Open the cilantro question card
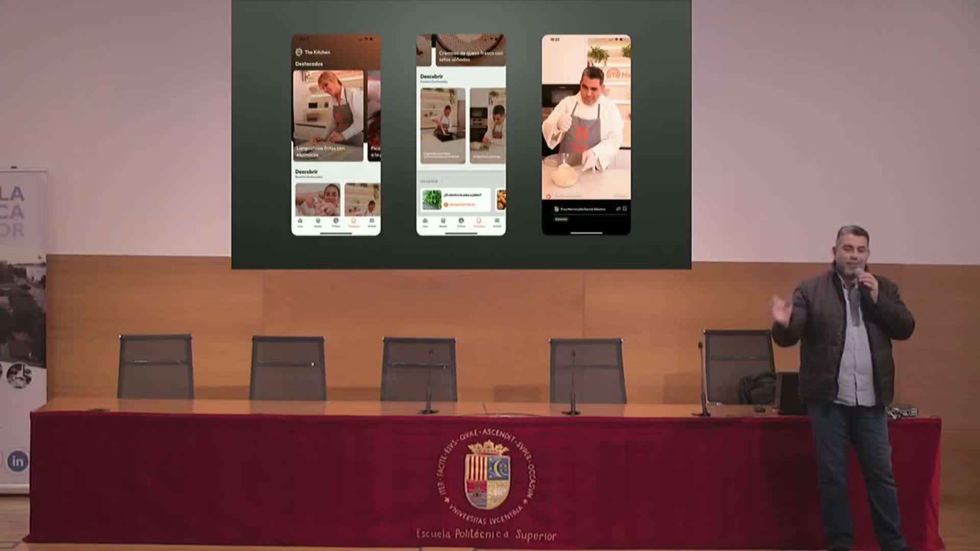The width and height of the screenshot is (980, 551). pos(456,199)
